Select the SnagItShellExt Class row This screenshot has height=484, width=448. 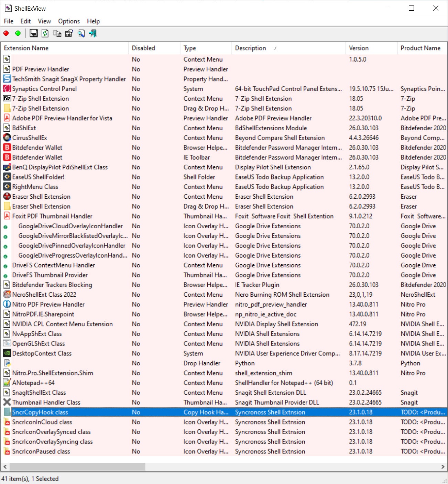(x=224, y=393)
